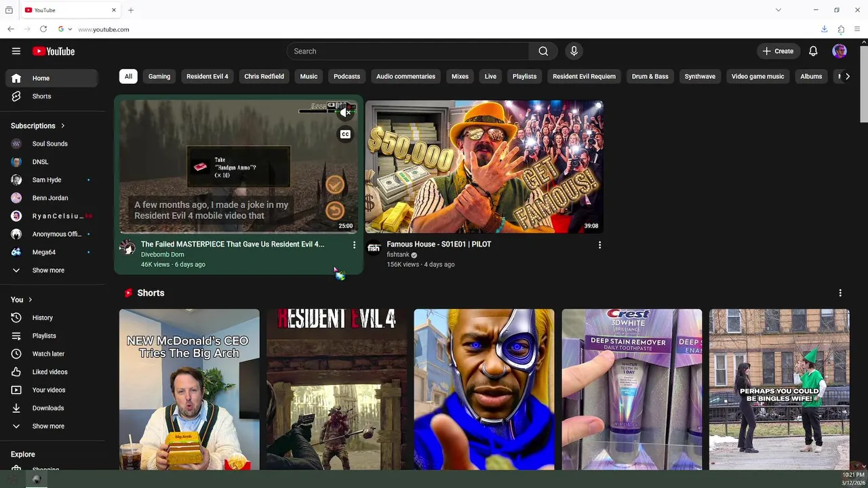Open the Bingles wife short
Viewport: 868px width, 488px height.
coord(779,389)
